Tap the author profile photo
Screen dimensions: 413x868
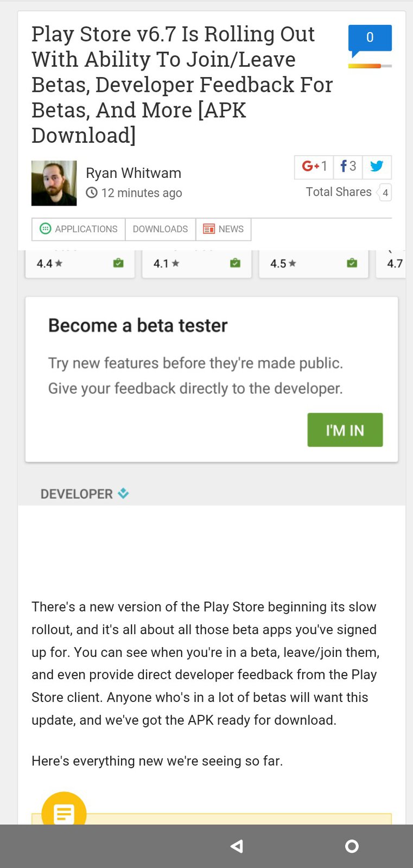coord(54,183)
